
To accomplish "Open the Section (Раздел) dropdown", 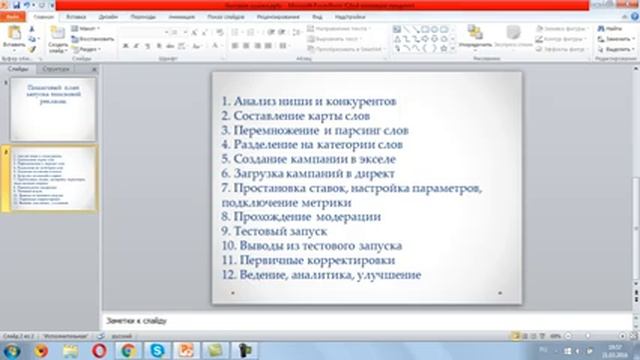I will pos(87,49).
